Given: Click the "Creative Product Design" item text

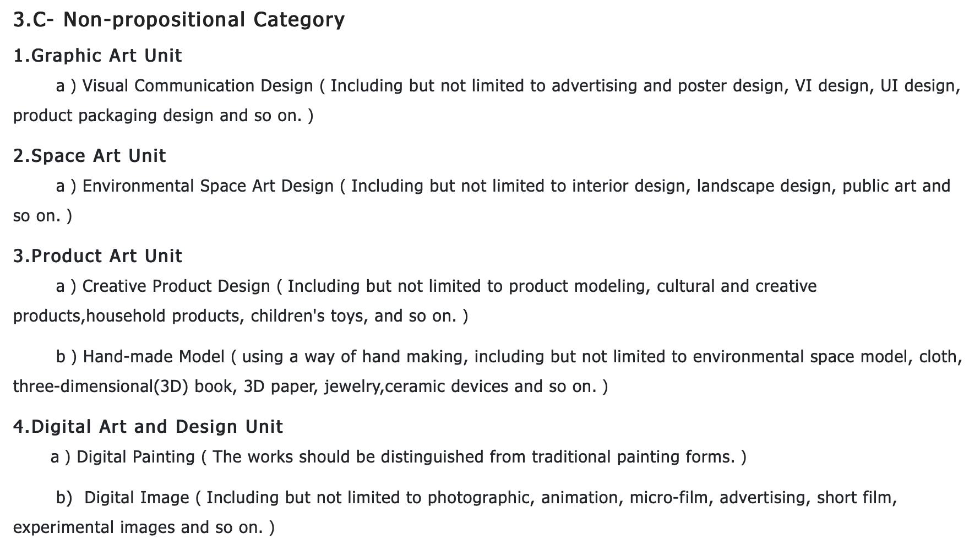Looking at the screenshot, I should [x=176, y=286].
